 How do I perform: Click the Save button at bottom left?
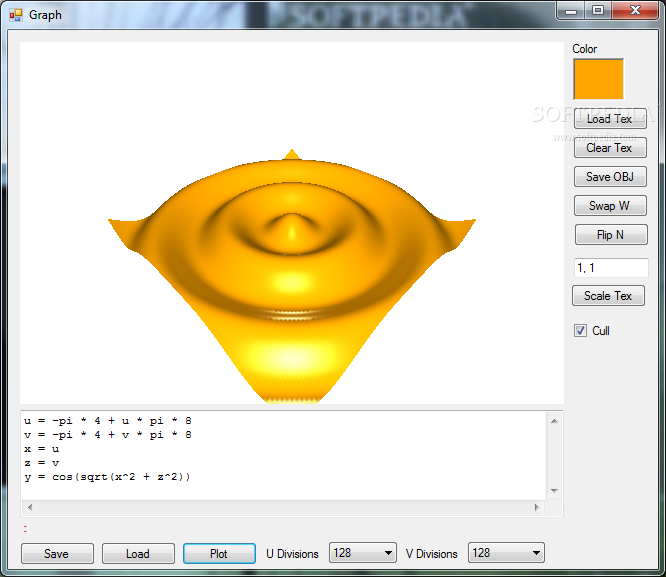pyautogui.click(x=57, y=554)
